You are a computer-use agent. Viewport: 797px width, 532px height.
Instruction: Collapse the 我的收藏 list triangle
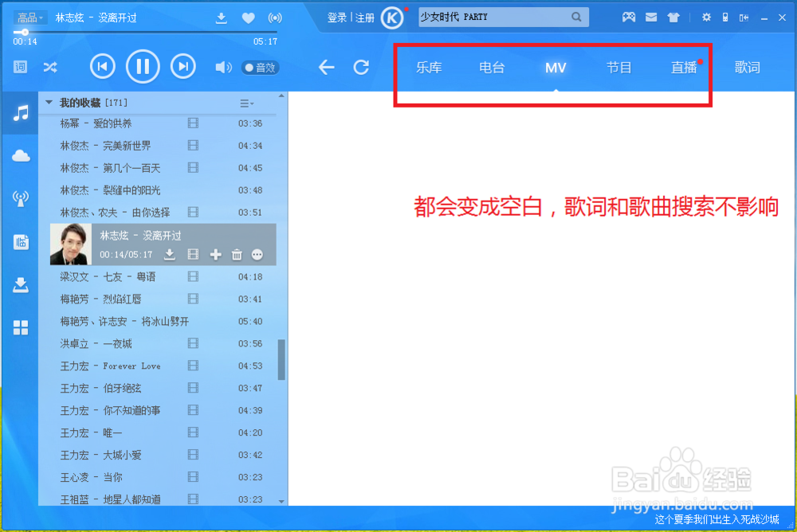(49, 103)
